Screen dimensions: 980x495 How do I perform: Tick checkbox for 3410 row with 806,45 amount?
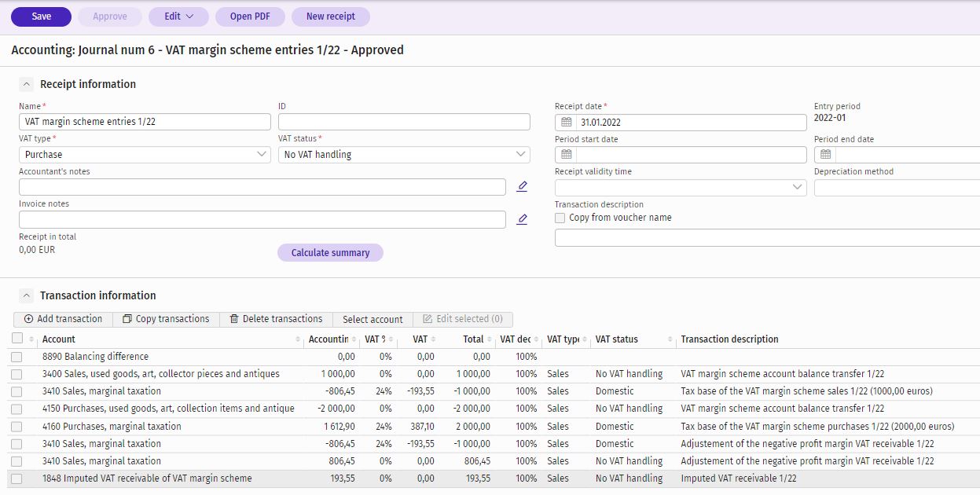tap(17, 461)
